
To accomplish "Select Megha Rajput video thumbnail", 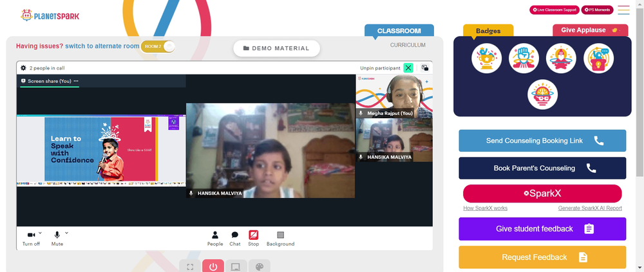I will click(x=394, y=96).
